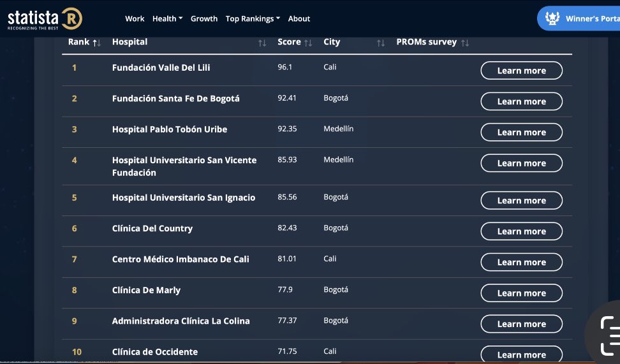
Task: Click rank number 1
Action: coord(74,68)
